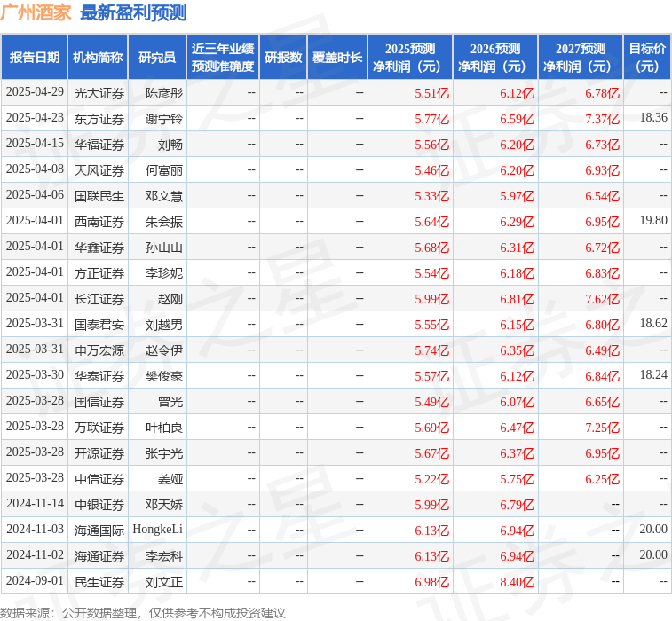
Task: Click 2027 forecast value 7.37亿
Action: [602, 119]
